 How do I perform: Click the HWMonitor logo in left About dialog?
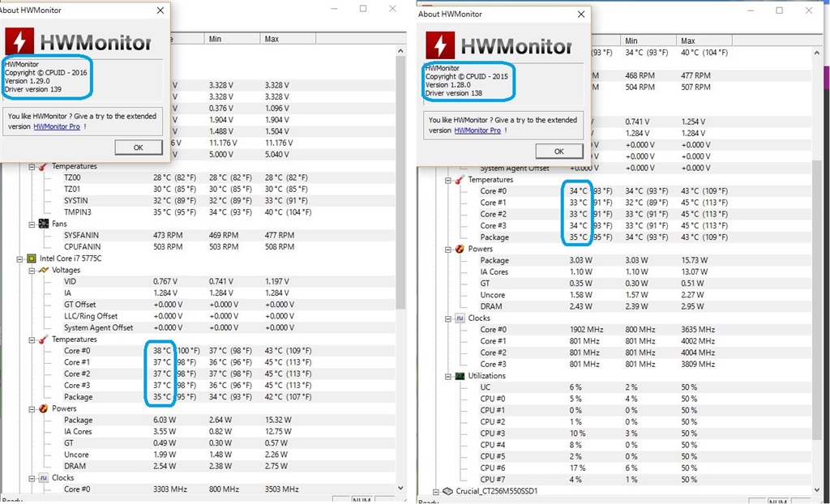78,42
